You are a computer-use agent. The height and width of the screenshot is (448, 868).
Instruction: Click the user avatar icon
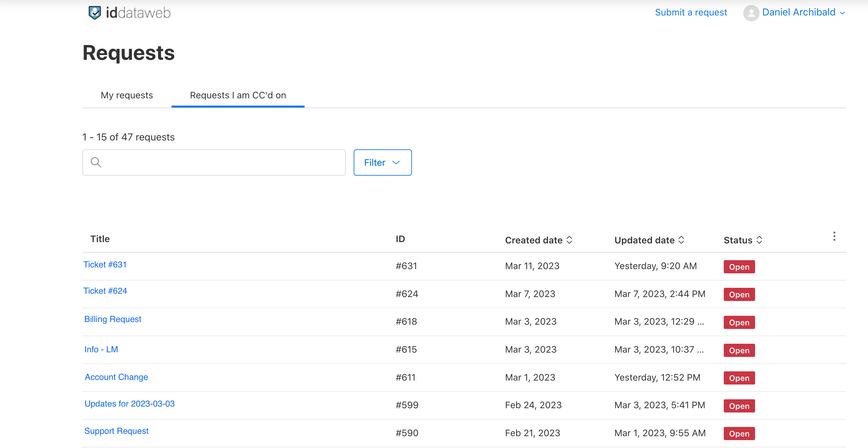pos(751,13)
